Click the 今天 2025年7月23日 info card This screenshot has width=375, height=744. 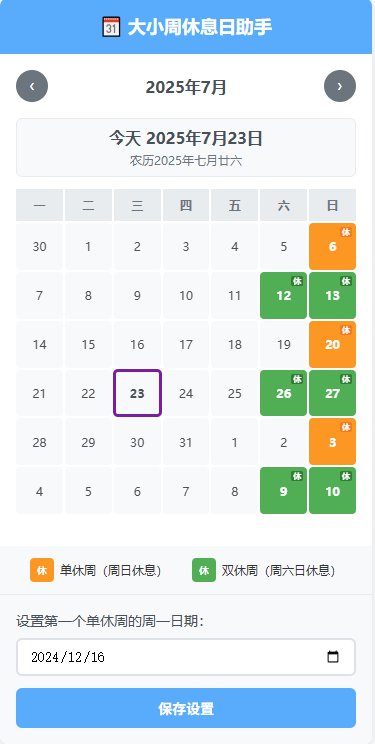(x=186, y=148)
